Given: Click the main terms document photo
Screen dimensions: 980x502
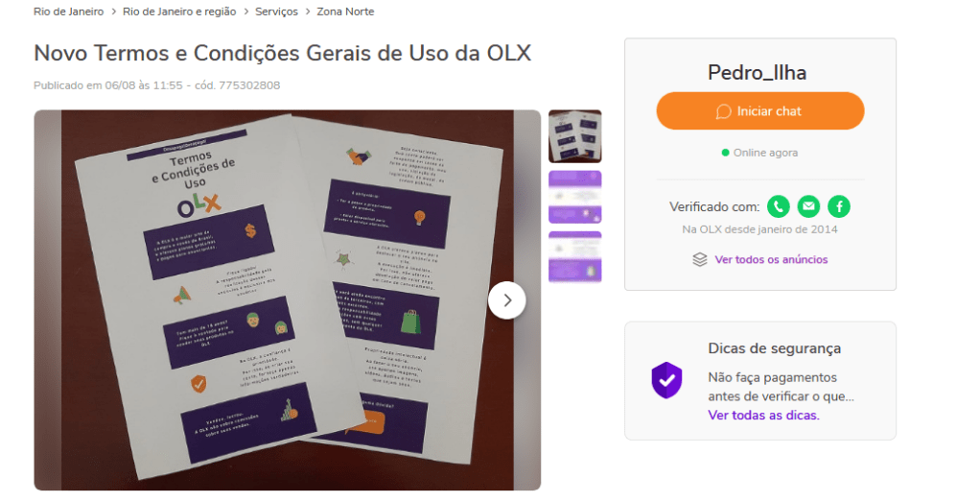Looking at the screenshot, I should [287, 299].
